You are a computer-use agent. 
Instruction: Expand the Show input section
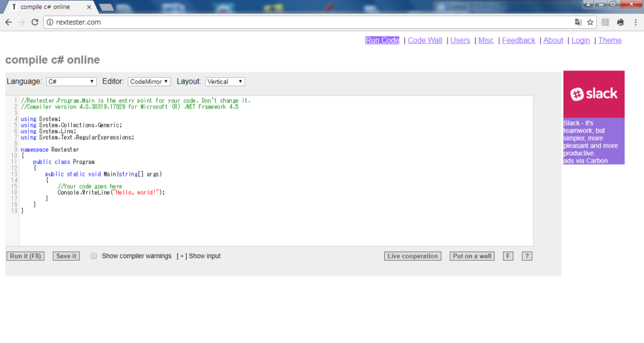coord(199,256)
